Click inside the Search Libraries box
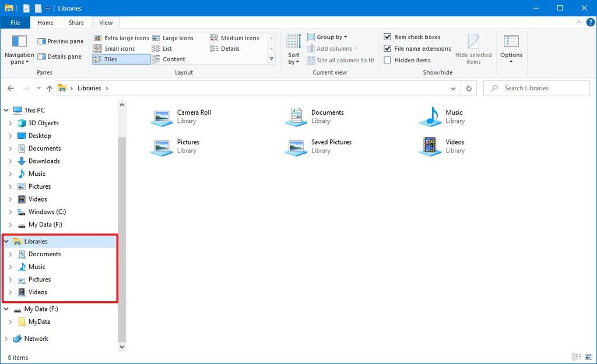This screenshot has height=364, width=597. coord(535,88)
